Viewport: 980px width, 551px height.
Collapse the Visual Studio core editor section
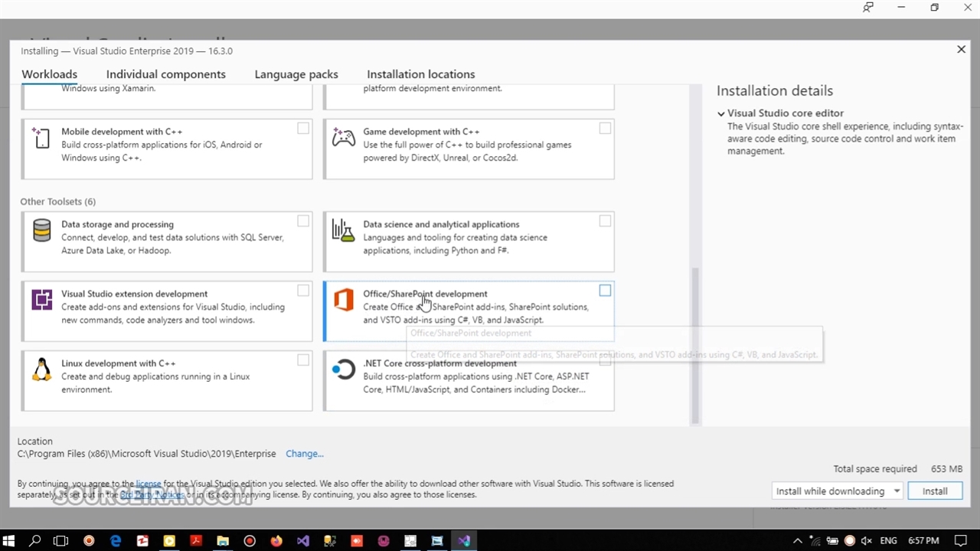pos(721,113)
